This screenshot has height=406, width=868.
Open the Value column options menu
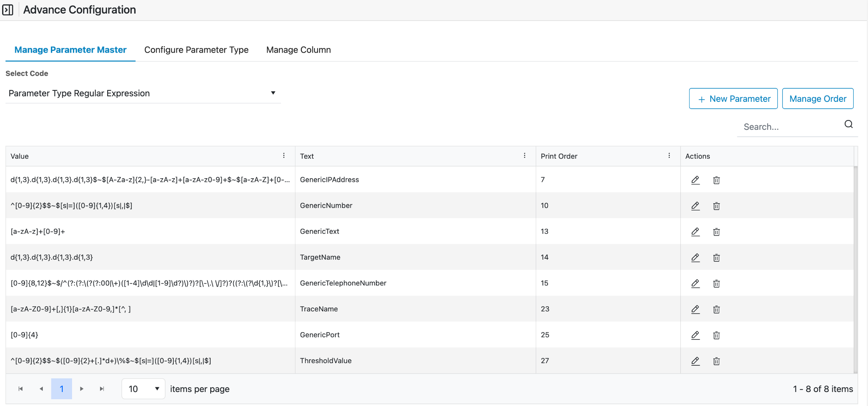point(284,156)
